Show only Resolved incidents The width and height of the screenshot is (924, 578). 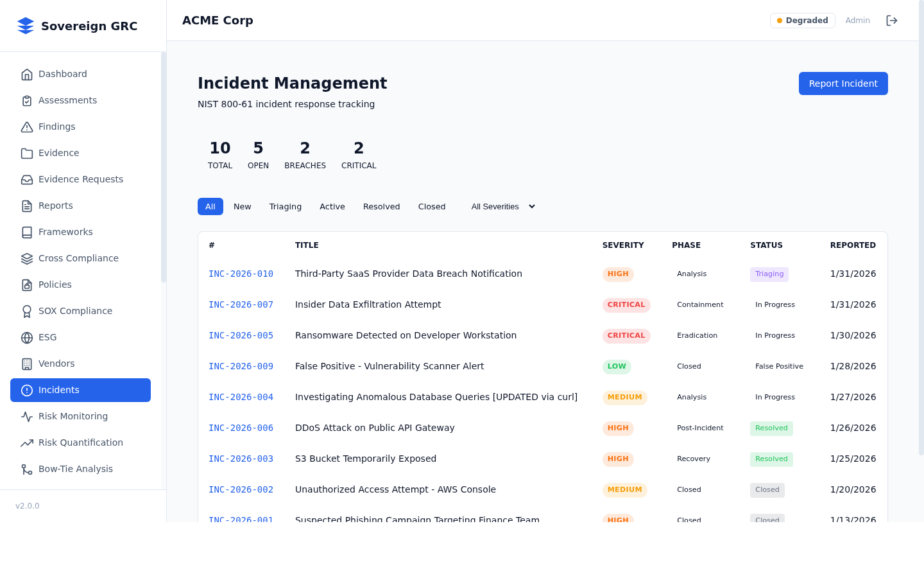pos(381,207)
